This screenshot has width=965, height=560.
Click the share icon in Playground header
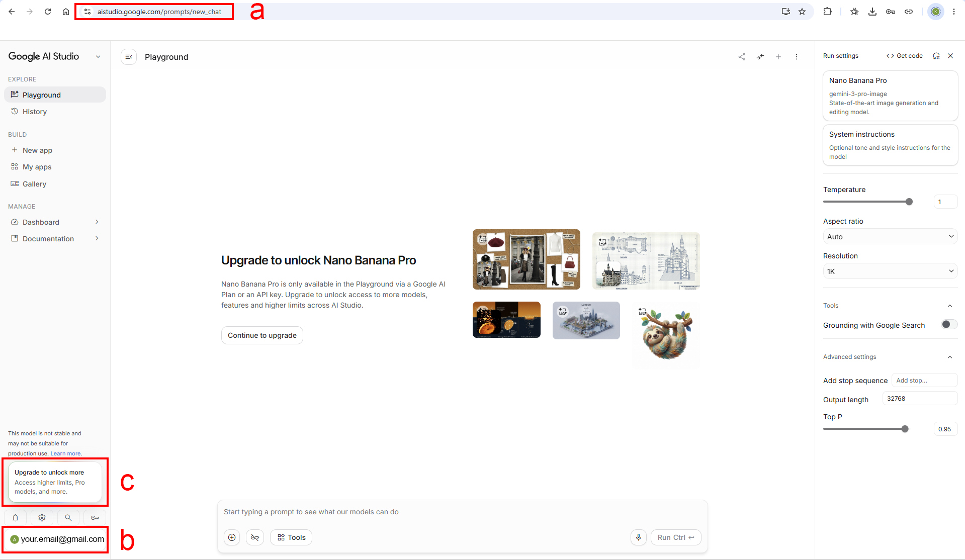pyautogui.click(x=742, y=57)
